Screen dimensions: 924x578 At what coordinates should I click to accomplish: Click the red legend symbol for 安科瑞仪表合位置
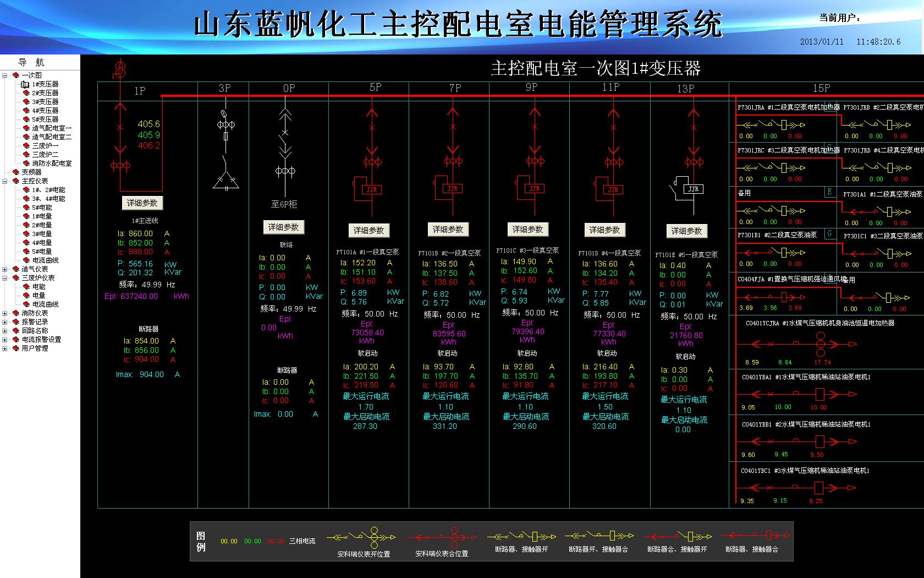point(442,537)
